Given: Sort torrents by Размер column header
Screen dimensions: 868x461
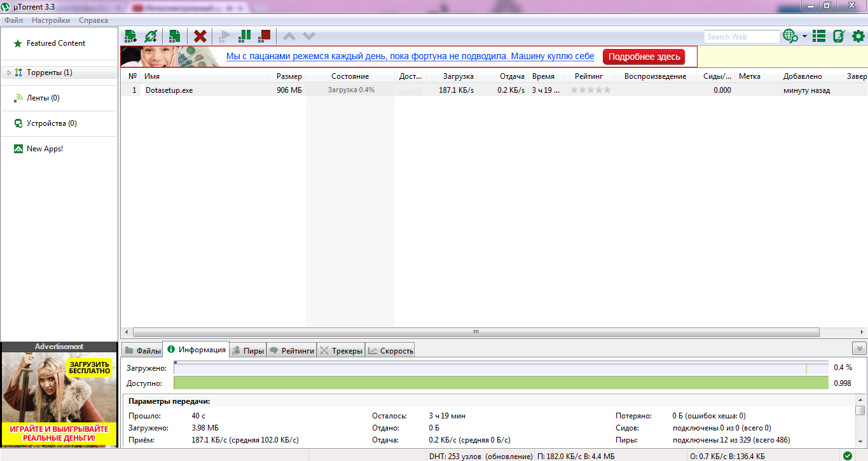Looking at the screenshot, I should [x=289, y=76].
